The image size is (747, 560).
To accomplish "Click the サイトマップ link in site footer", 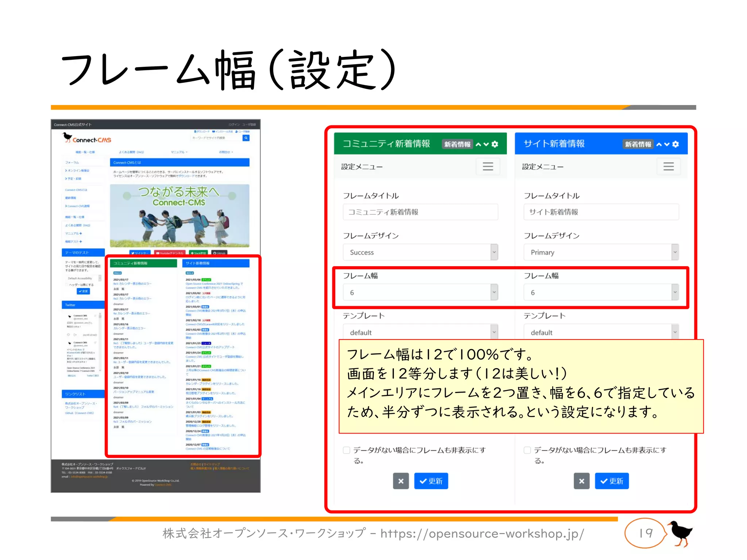I will click(x=212, y=464).
